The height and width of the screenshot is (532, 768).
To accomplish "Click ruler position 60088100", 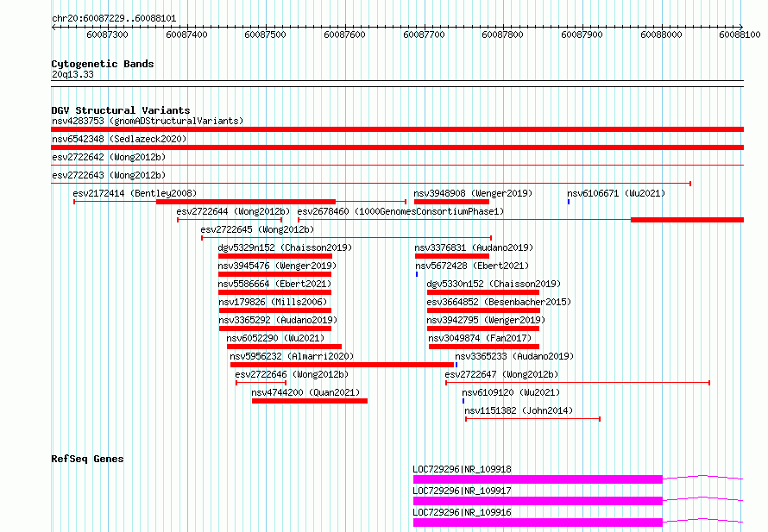I will click(740, 34).
